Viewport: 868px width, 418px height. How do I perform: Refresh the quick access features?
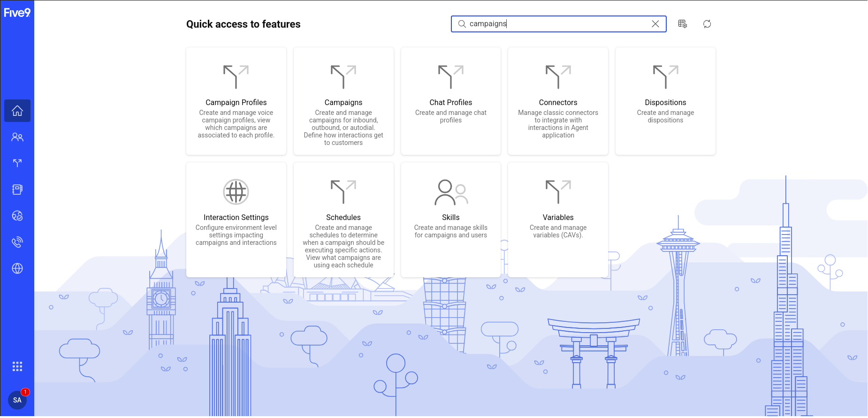click(707, 24)
